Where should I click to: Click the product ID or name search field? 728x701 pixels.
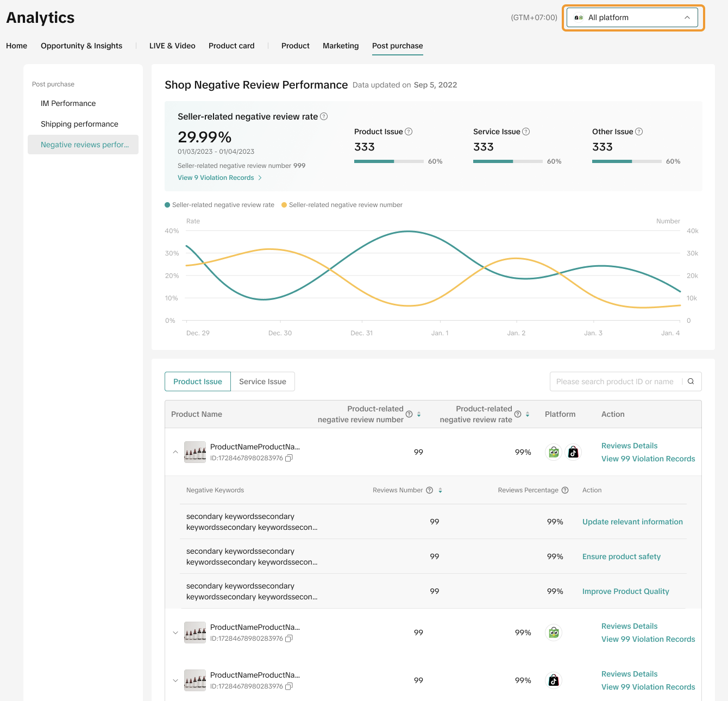click(x=614, y=381)
